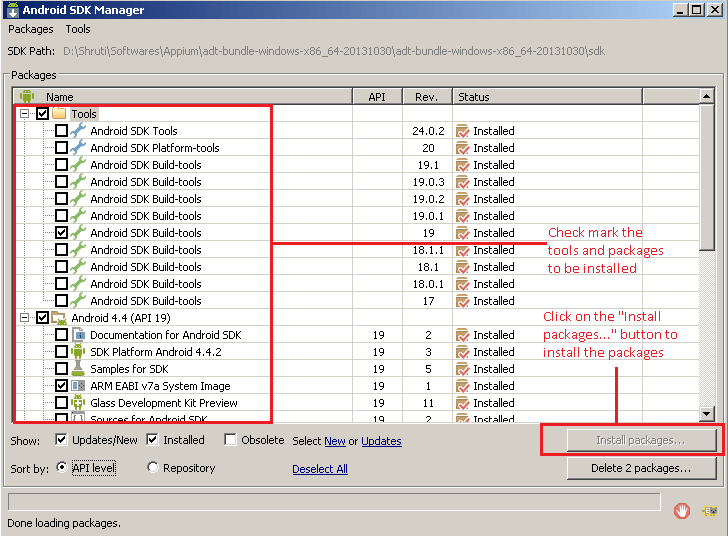728x536 pixels.
Task: Click the 24.0.2 revision cell
Action: (x=428, y=131)
